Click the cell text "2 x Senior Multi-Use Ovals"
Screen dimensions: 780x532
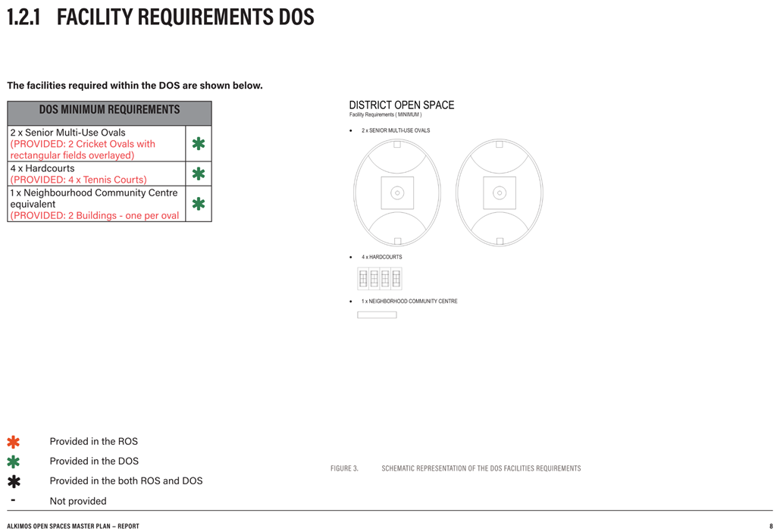(67, 133)
